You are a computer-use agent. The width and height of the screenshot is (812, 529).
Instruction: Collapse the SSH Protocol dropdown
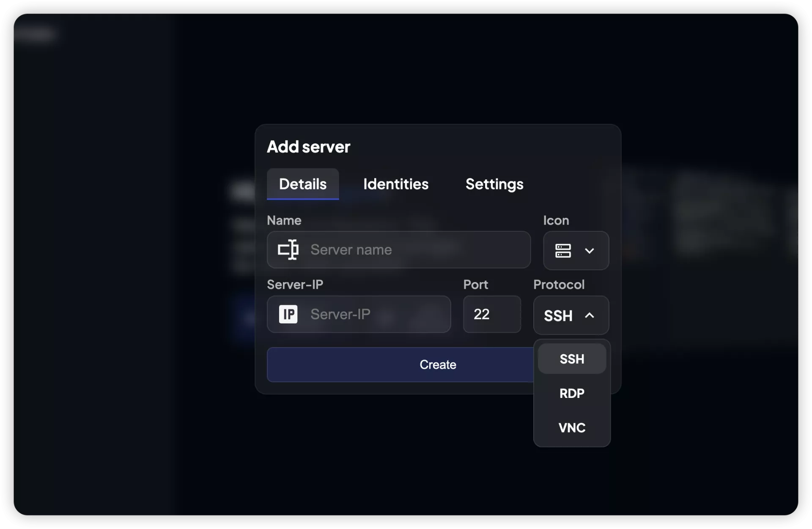[571, 315]
